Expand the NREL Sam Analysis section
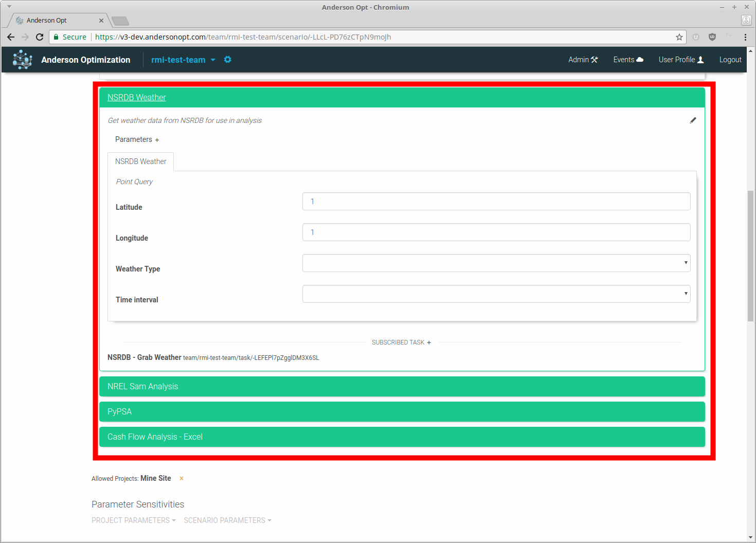The width and height of the screenshot is (756, 543). (402, 386)
